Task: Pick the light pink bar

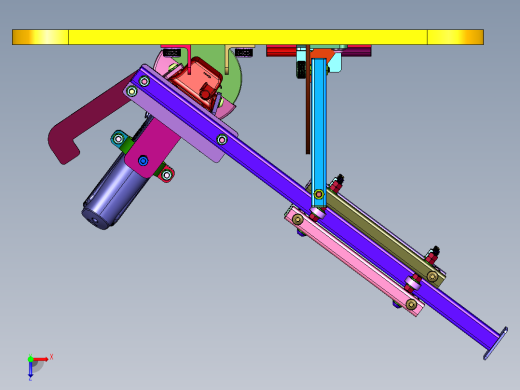Action: click(354, 261)
